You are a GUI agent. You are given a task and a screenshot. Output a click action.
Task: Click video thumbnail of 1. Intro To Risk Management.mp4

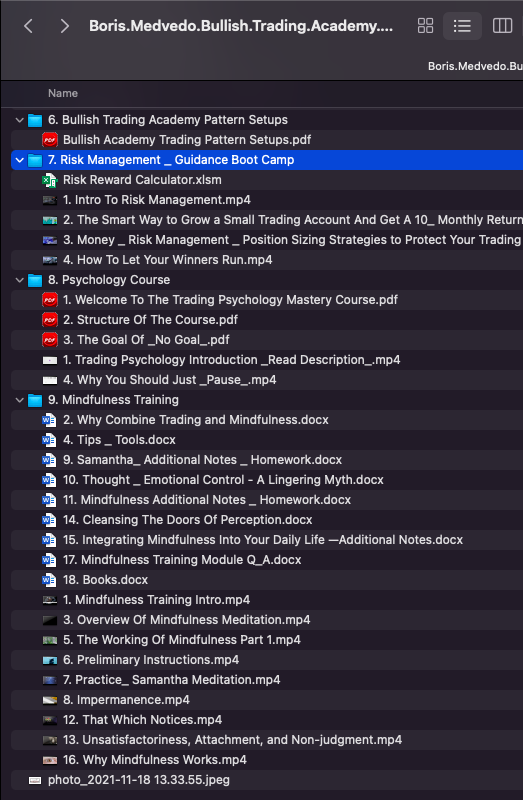click(49, 201)
